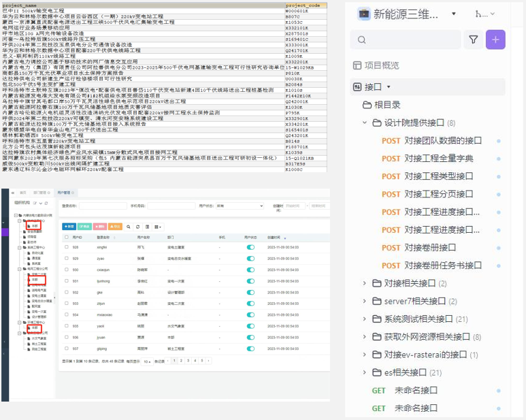Tick the select-all checkbox in table header
This screenshot has width=526, height=420.
pos(66,238)
